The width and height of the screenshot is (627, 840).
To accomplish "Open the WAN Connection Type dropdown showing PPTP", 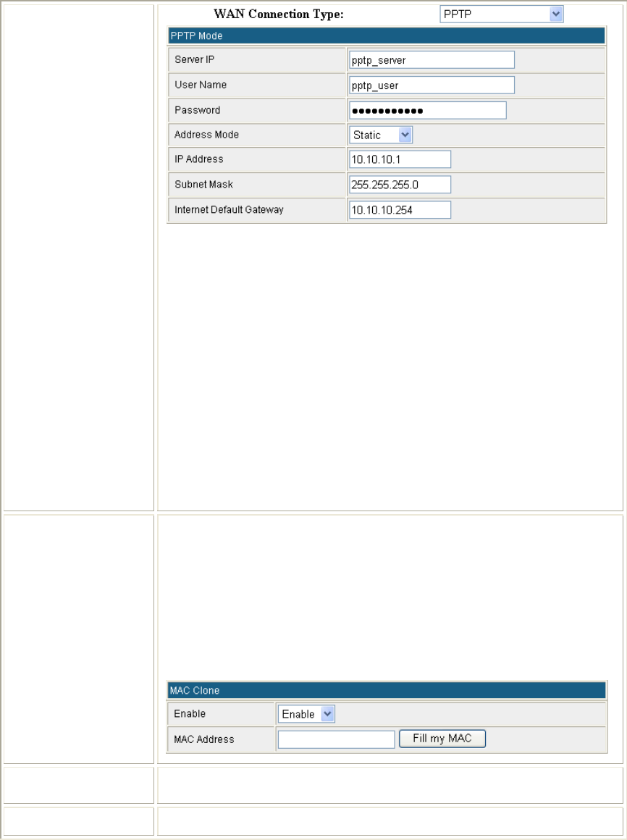I will tap(501, 14).
